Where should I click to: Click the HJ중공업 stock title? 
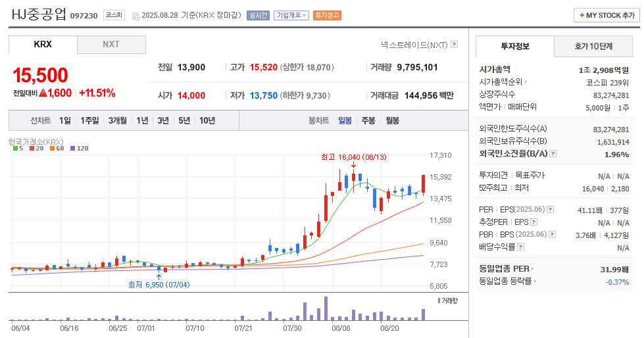pos(39,14)
